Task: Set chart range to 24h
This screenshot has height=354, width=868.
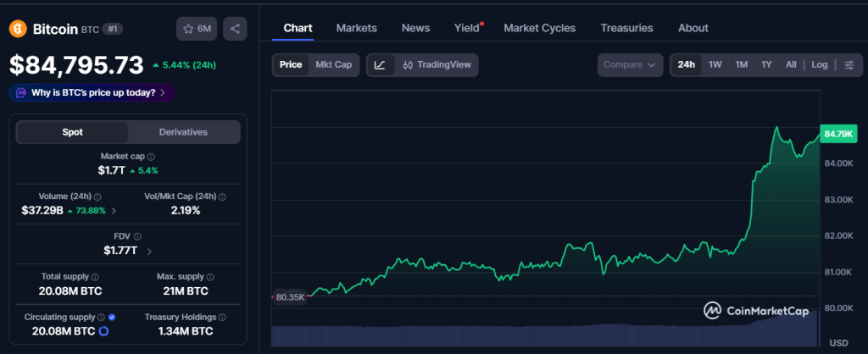Action: pyautogui.click(x=687, y=64)
